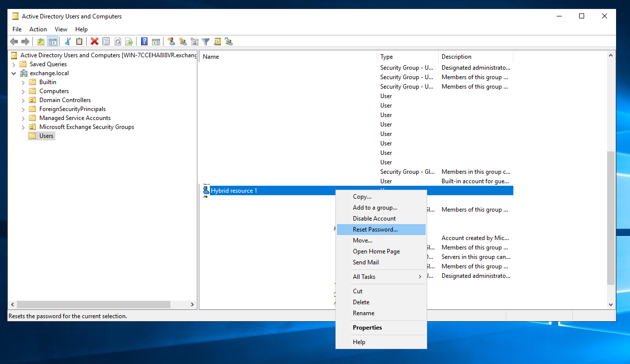Toggle Show/Hide Console Tree toolbar icon
Screen dimensions: 630x364
[x=52, y=41]
